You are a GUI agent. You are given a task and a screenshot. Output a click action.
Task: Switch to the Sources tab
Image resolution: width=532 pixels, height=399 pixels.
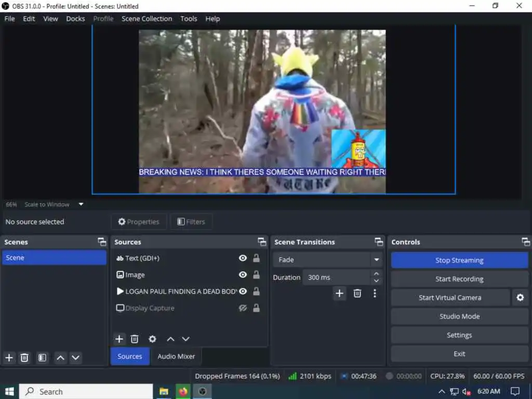(x=130, y=356)
